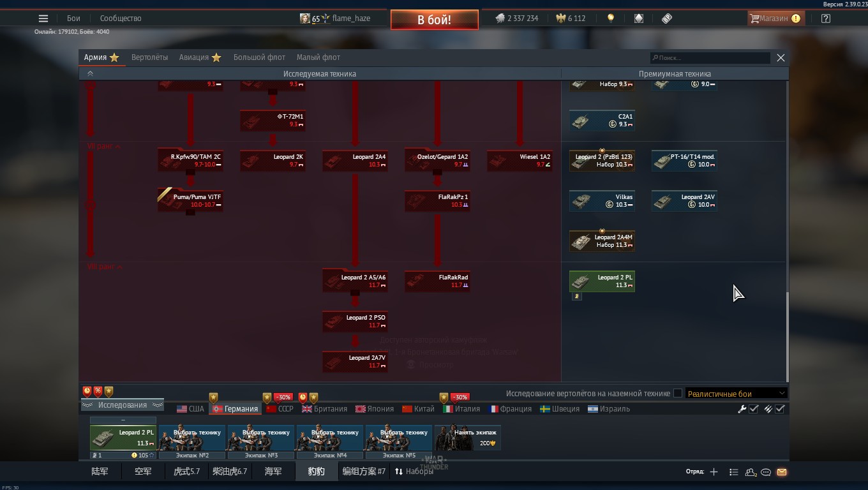Image resolution: width=868 pixels, height=490 pixels.
Task: Click the plus icon to add squad member
Action: (714, 472)
